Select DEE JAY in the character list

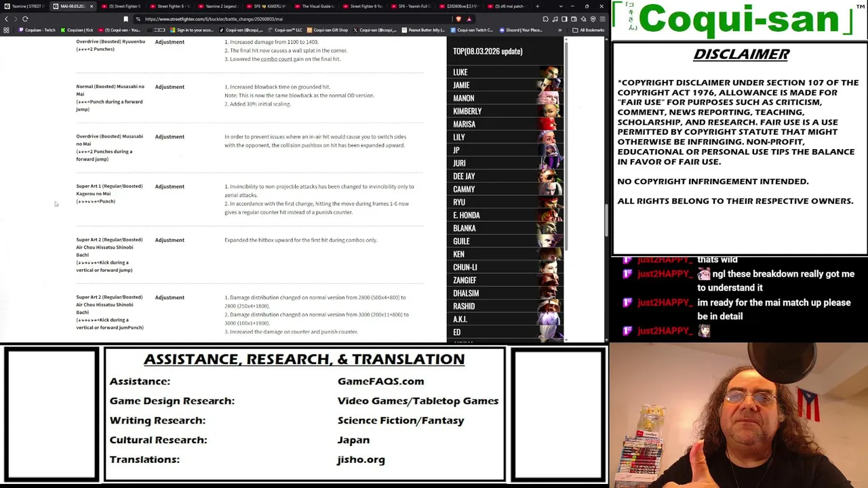[505, 176]
